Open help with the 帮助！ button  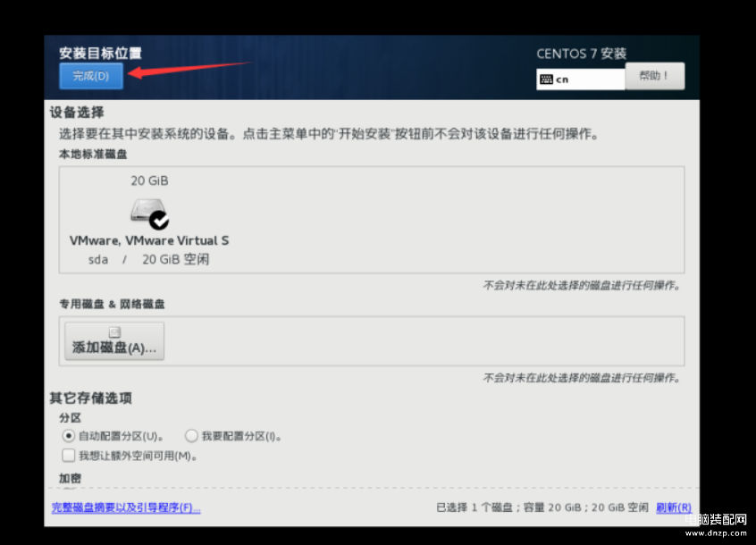(x=654, y=76)
